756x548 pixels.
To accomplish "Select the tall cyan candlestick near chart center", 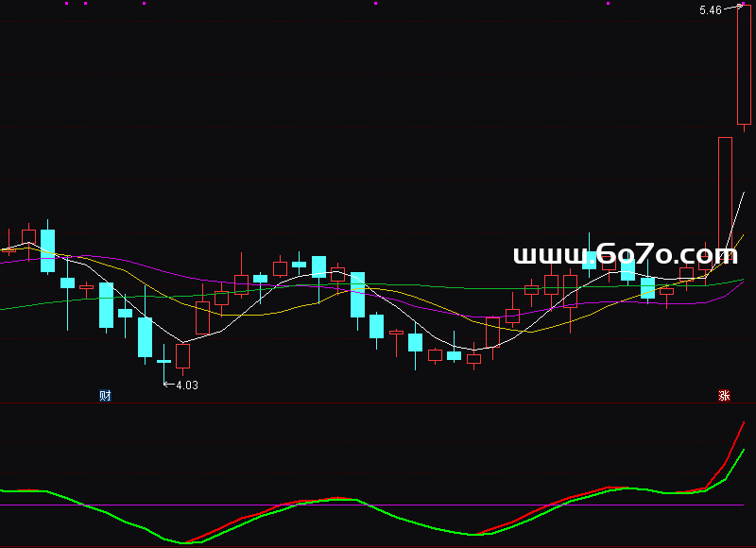I will pos(357,295).
